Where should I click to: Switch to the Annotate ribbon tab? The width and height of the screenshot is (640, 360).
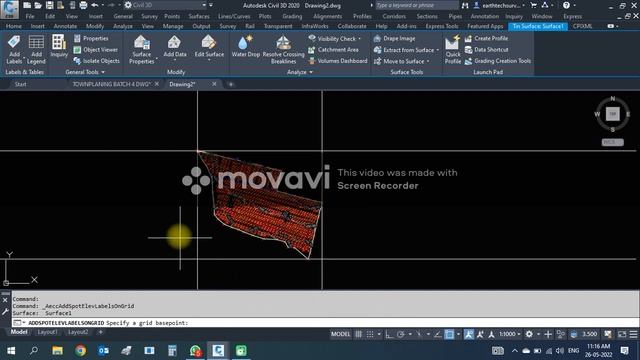[65, 26]
